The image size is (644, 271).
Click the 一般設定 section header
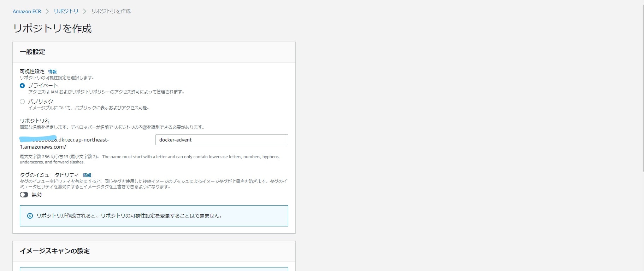tap(33, 52)
